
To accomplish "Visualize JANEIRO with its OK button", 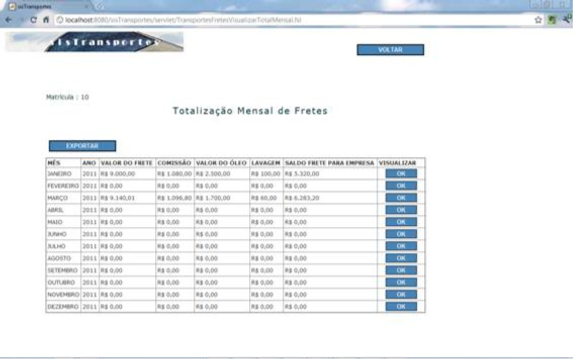I will pos(401,173).
